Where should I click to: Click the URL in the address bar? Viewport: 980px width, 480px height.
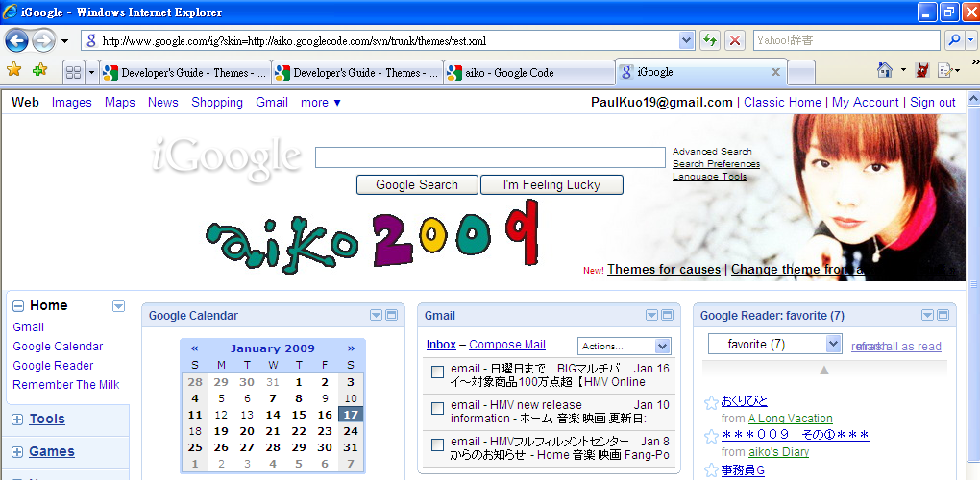(294, 42)
